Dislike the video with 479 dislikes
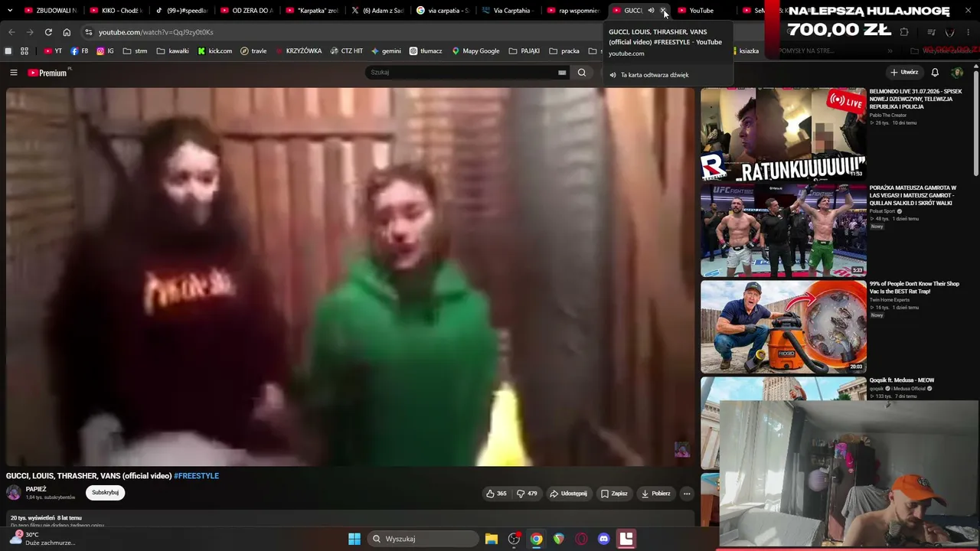Viewport: 980px width, 551px height. 527,494
